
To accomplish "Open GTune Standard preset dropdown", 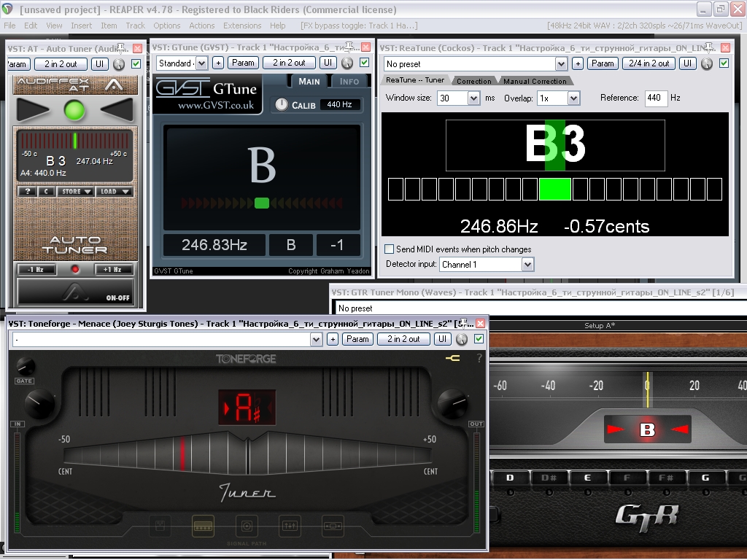I will tap(201, 63).
